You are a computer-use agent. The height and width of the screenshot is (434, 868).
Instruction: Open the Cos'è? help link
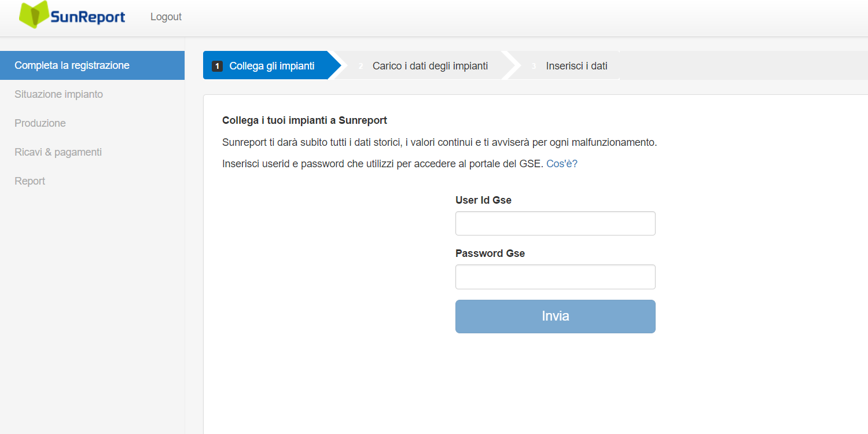[562, 164]
